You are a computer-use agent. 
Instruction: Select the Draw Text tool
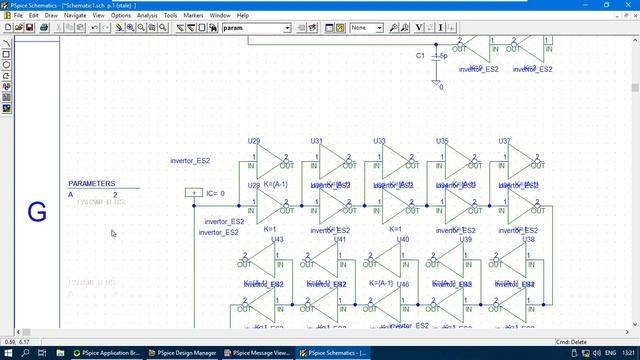[x=7, y=87]
